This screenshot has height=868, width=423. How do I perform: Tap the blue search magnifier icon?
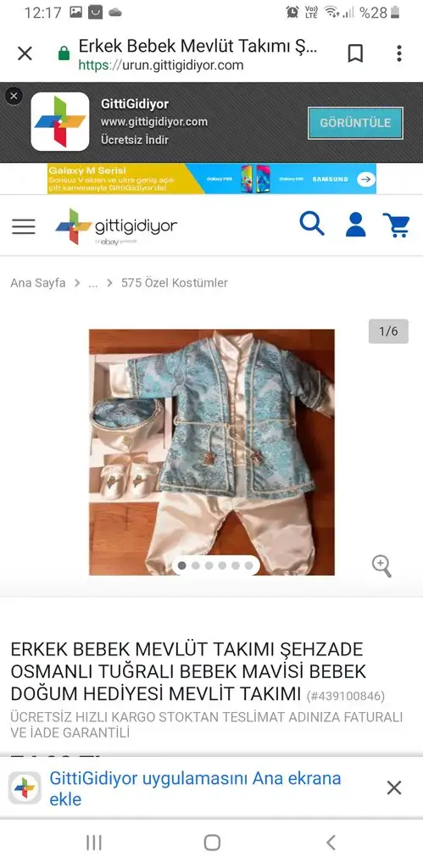coord(312,224)
